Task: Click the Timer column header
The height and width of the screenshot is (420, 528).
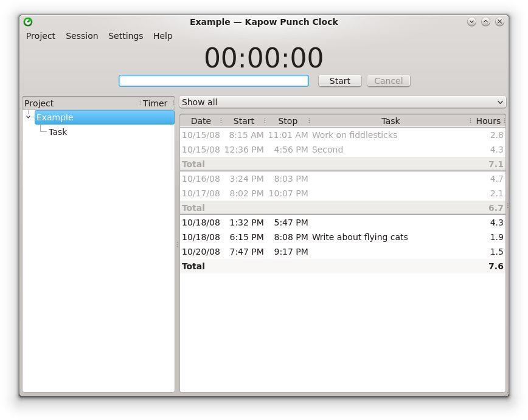Action: [156, 103]
